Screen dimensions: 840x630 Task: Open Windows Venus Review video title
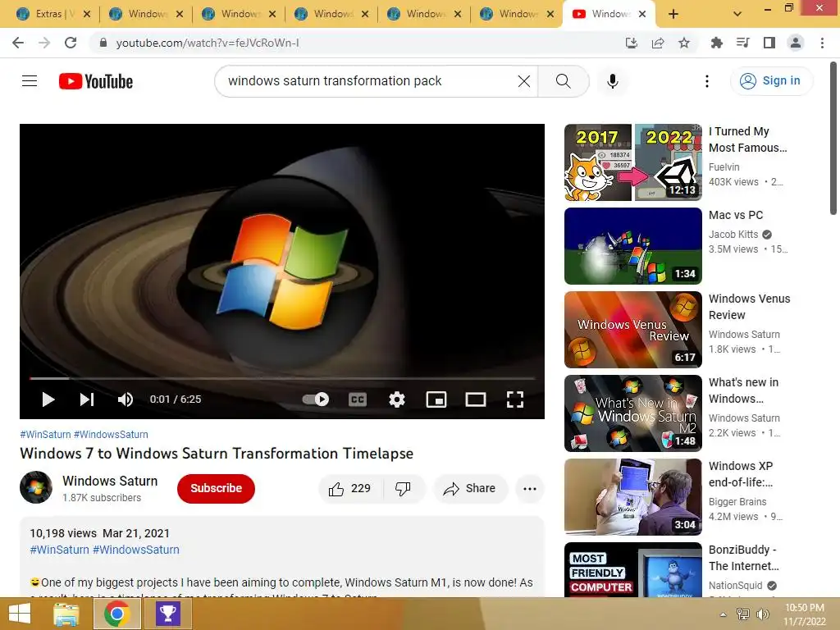[749, 307]
